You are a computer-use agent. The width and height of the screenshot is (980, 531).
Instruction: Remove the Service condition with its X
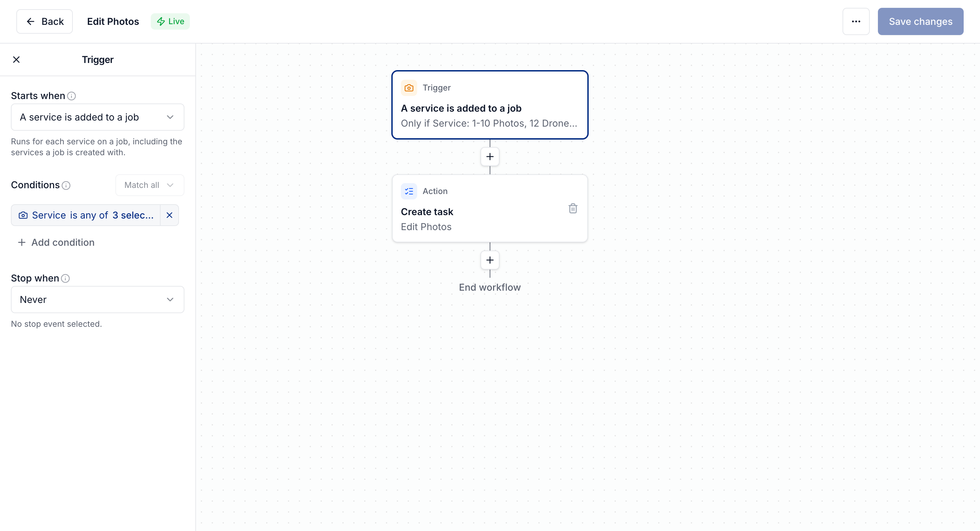coord(170,215)
